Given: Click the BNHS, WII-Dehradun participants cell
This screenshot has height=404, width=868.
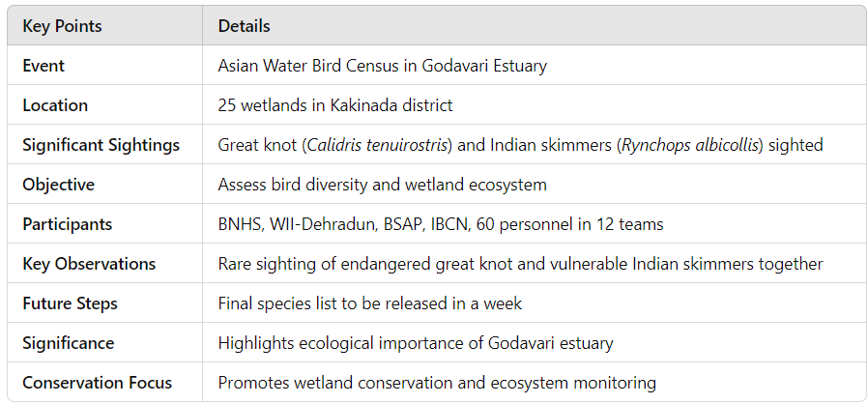Looking at the screenshot, I should (440, 224).
